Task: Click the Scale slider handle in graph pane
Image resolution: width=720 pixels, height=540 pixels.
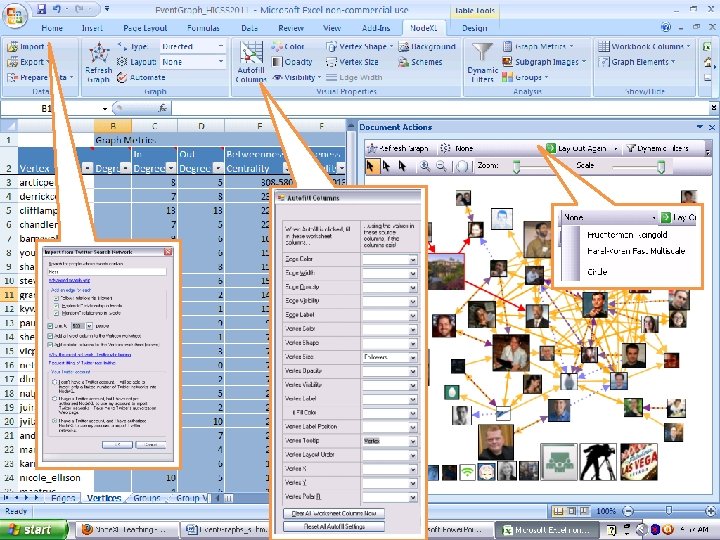Action: 661,166
